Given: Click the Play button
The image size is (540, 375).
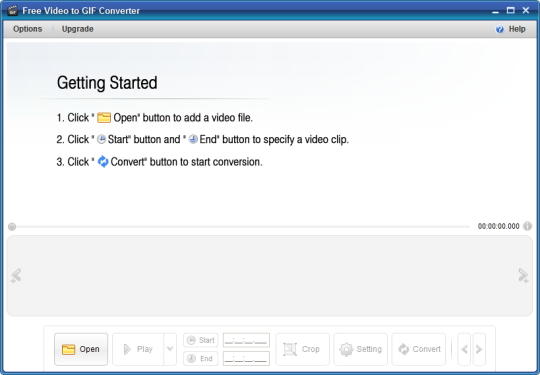Looking at the screenshot, I should [138, 349].
